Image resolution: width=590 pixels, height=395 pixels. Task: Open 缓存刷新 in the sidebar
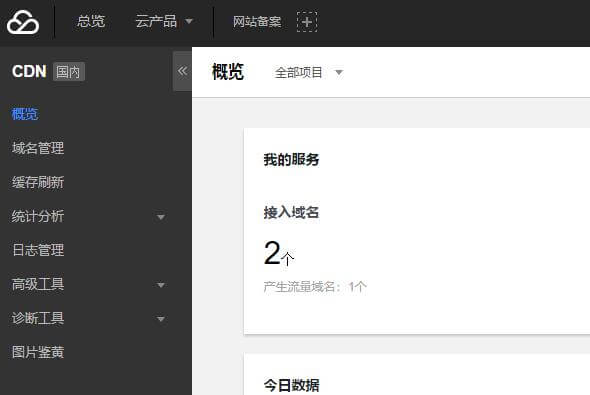click(x=38, y=182)
